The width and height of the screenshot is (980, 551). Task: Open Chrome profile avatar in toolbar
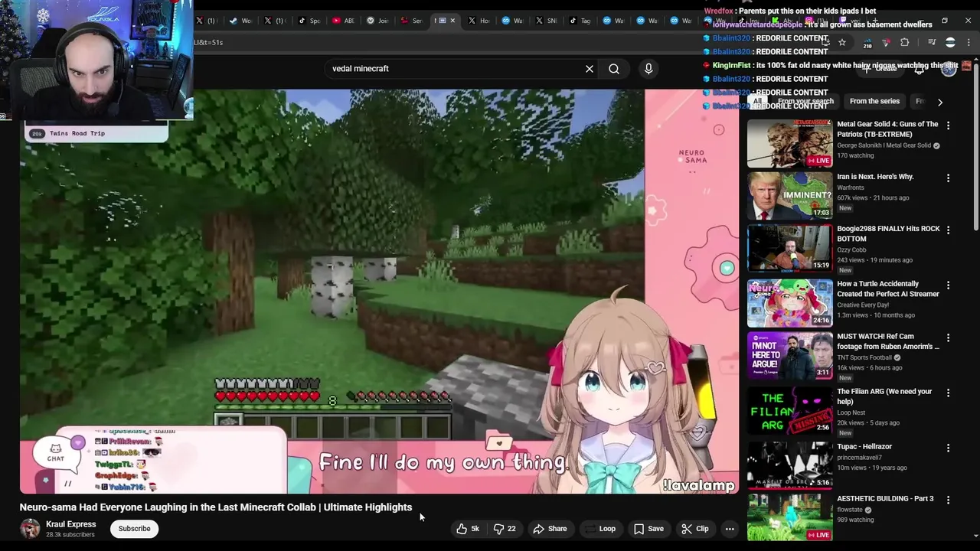[951, 43]
